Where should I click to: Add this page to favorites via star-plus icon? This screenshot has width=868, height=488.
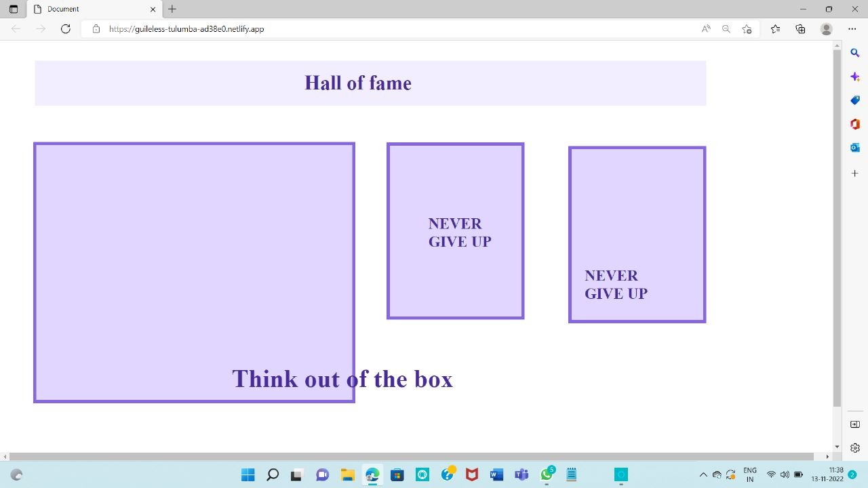click(x=747, y=29)
